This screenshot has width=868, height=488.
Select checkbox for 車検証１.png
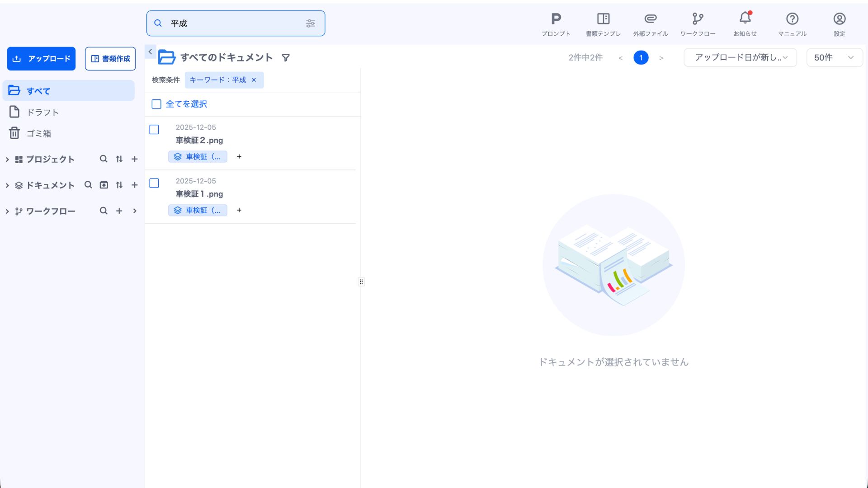coord(154,183)
